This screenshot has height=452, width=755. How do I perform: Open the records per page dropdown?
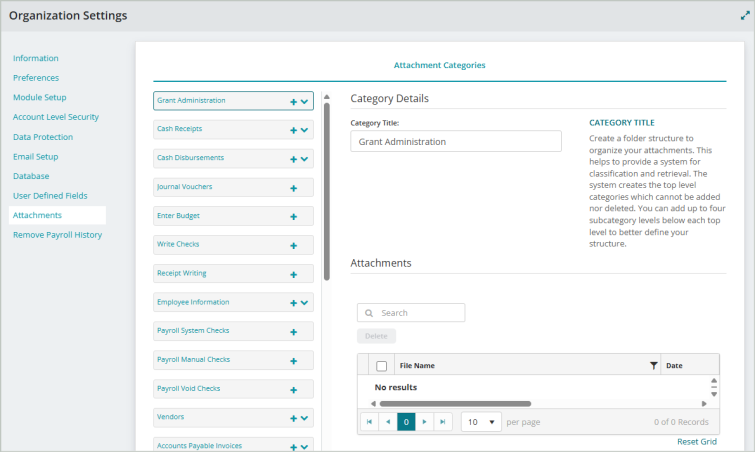481,422
